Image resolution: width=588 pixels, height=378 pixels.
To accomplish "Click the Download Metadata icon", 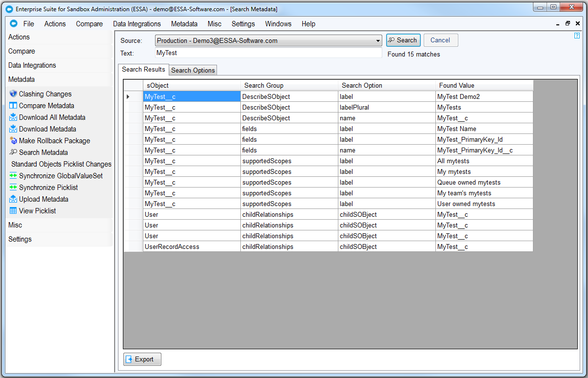I will (13, 129).
